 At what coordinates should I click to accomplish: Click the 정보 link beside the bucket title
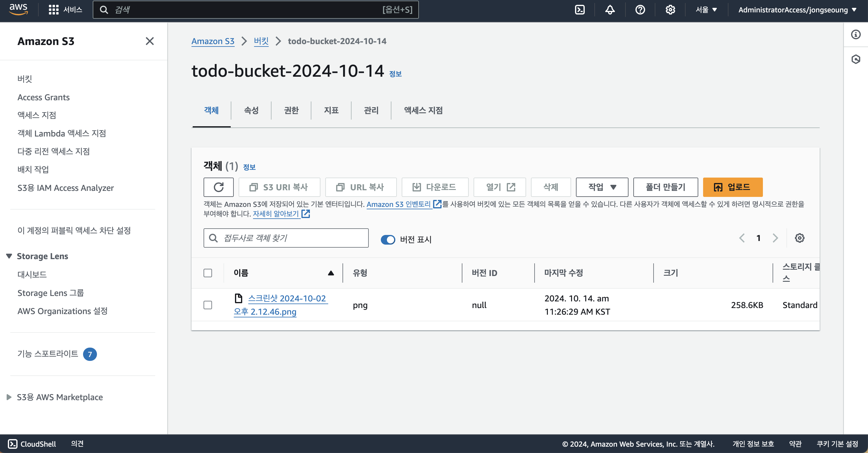pos(395,74)
